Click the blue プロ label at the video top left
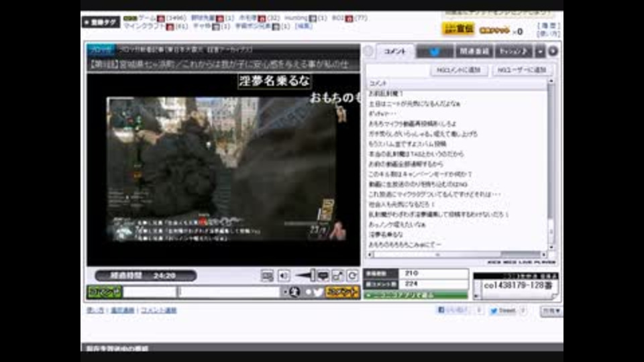This screenshot has width=644, height=362. 101,49
